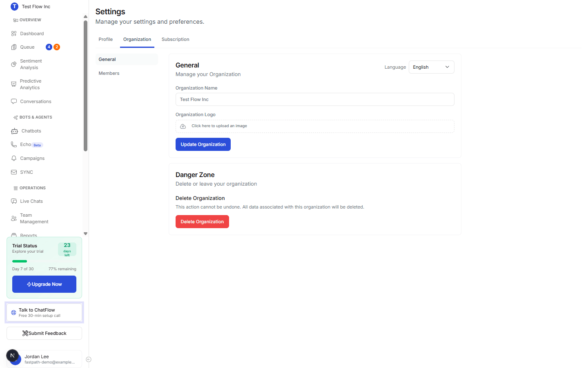Image resolution: width=588 pixels, height=368 pixels.
Task: Click the Sentiment Analysis icon
Action: tap(14, 64)
